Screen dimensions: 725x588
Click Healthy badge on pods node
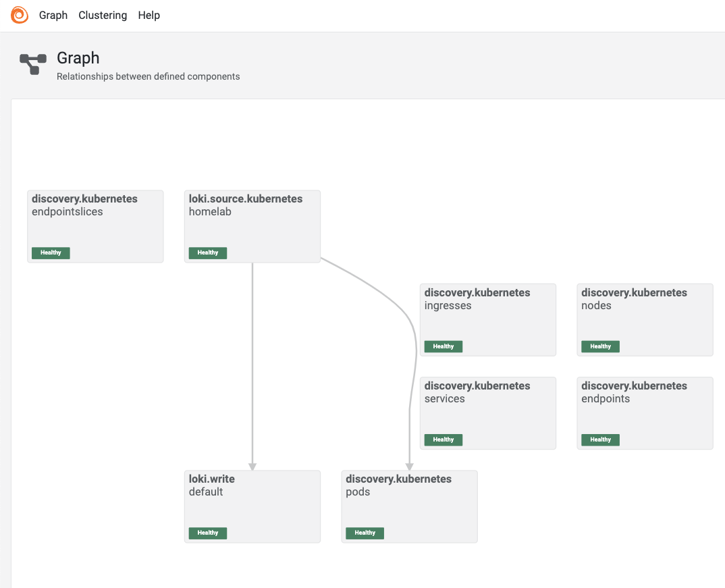click(365, 533)
